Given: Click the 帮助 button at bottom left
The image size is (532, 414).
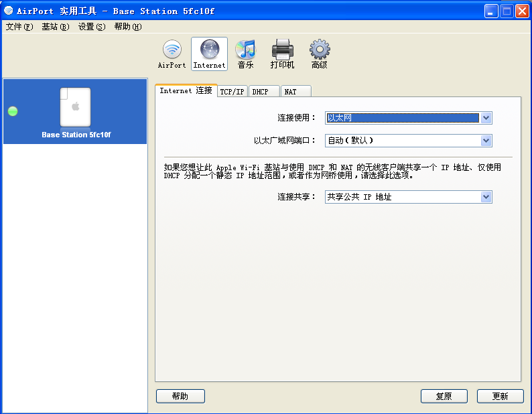Looking at the screenshot, I should [x=180, y=396].
